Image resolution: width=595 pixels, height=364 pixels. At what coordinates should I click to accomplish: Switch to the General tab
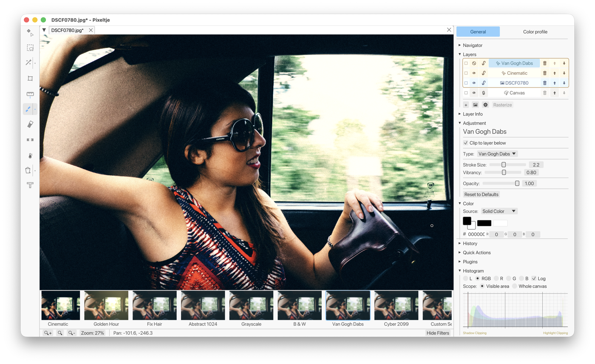click(x=478, y=32)
